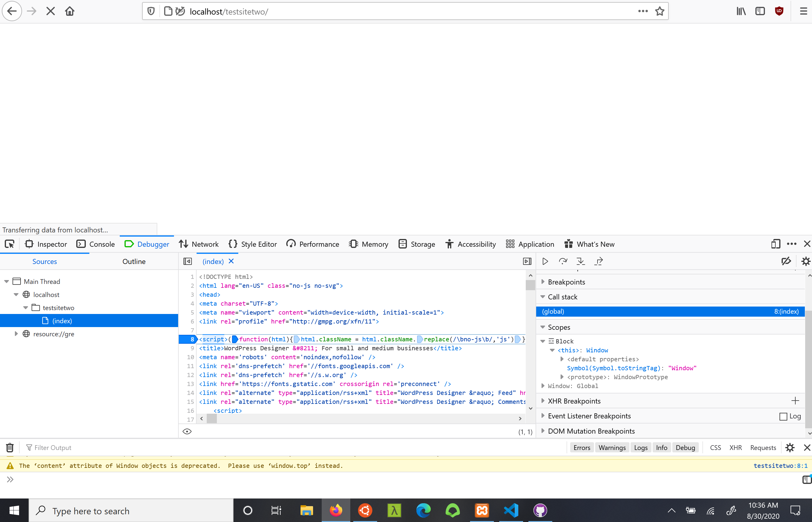
Task: Click the element picker icon in devtools
Action: [10, 244]
